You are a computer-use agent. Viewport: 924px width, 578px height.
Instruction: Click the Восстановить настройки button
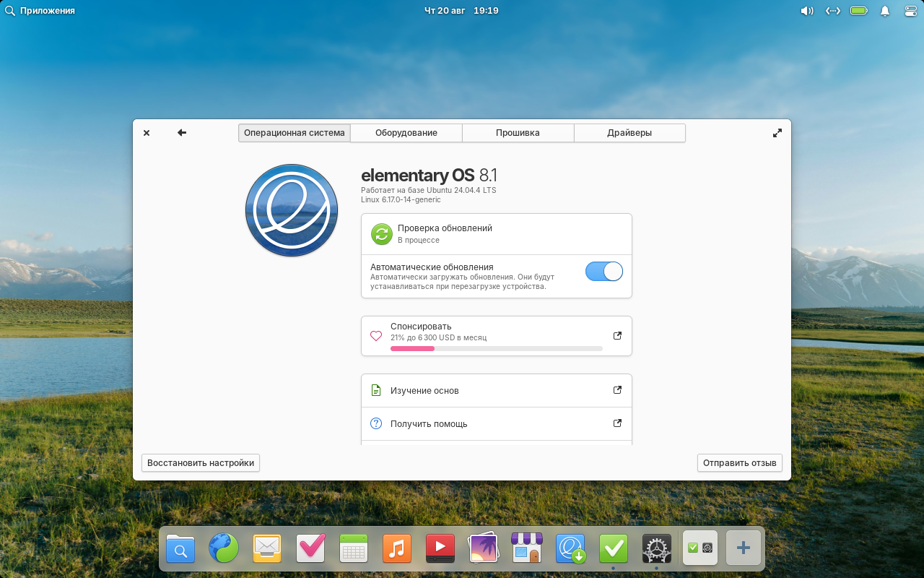point(201,463)
